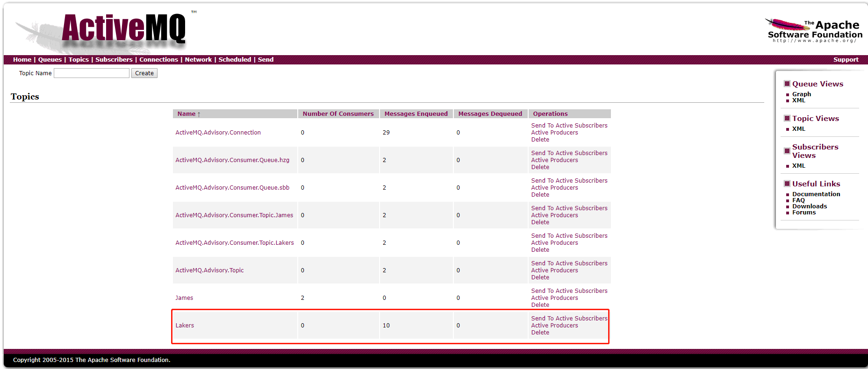Screen dimensions: 868x369
Task: Delete the Consumer.Queue.sbb advisory topic
Action: tap(540, 195)
